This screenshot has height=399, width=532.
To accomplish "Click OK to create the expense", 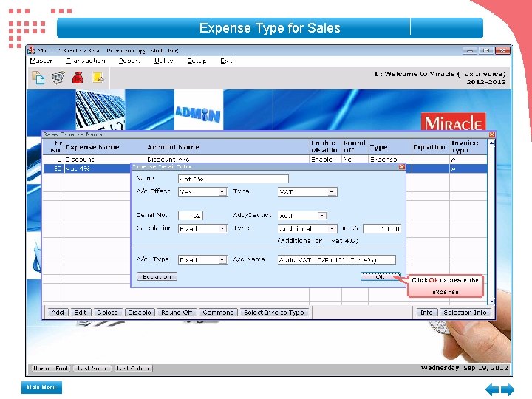I will click(x=381, y=276).
